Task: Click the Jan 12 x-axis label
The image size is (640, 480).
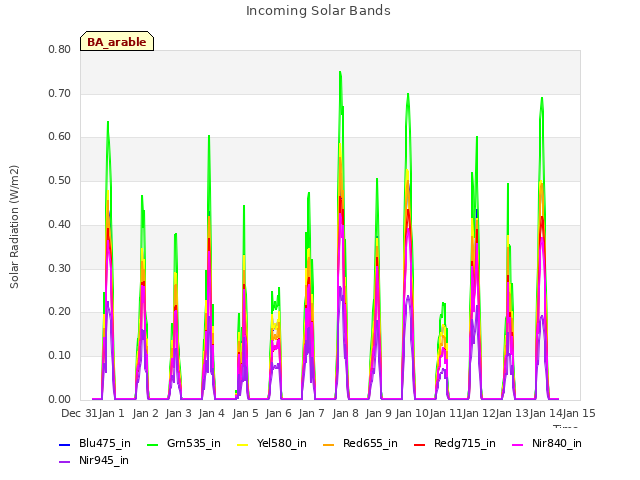Action: 479,413
